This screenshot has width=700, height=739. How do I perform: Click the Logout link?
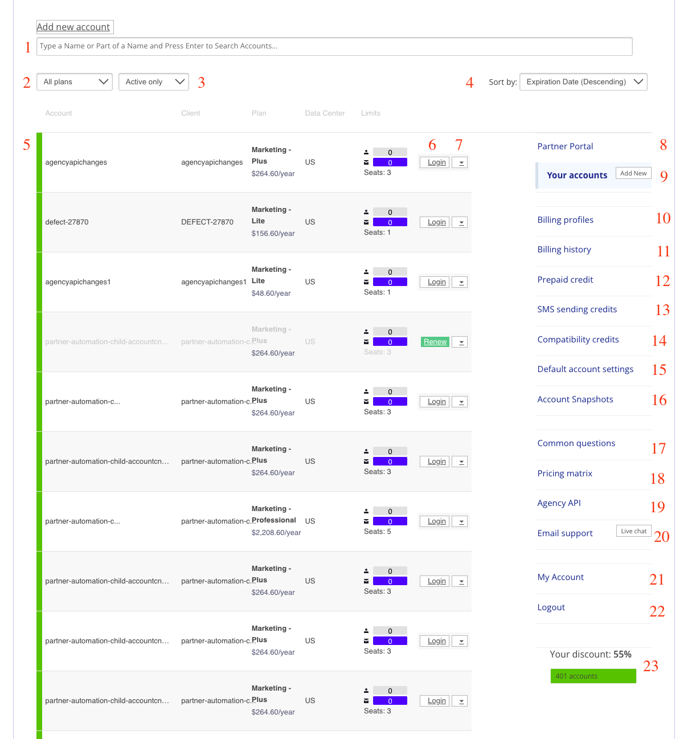coord(551,607)
